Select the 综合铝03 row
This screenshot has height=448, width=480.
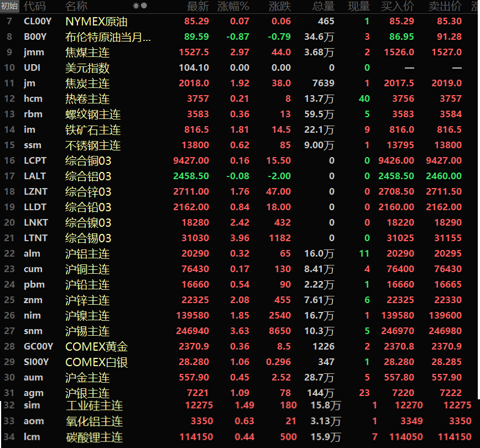click(240, 176)
